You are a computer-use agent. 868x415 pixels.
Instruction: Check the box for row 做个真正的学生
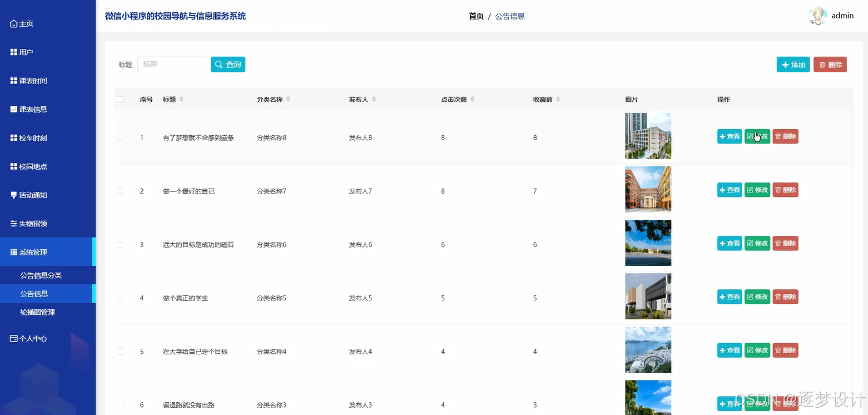(x=120, y=298)
